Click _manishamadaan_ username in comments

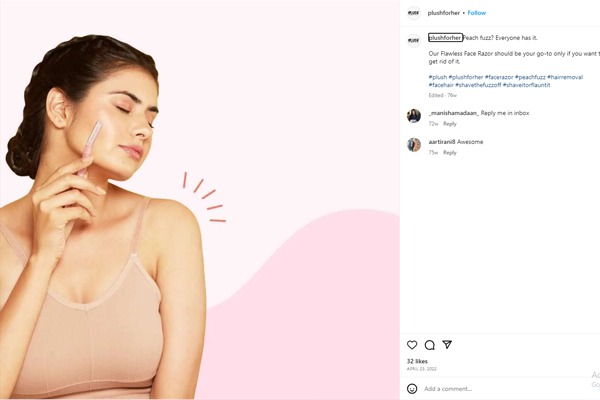pos(453,113)
